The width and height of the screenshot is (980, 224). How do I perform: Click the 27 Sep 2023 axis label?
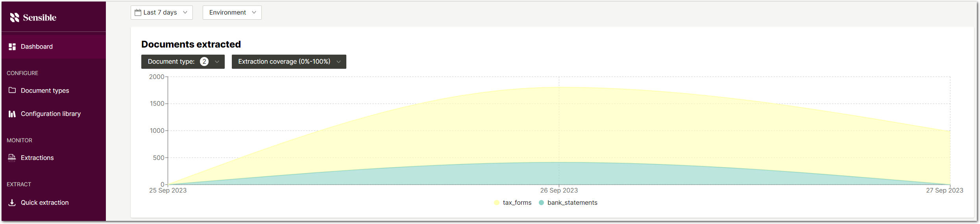click(x=945, y=191)
